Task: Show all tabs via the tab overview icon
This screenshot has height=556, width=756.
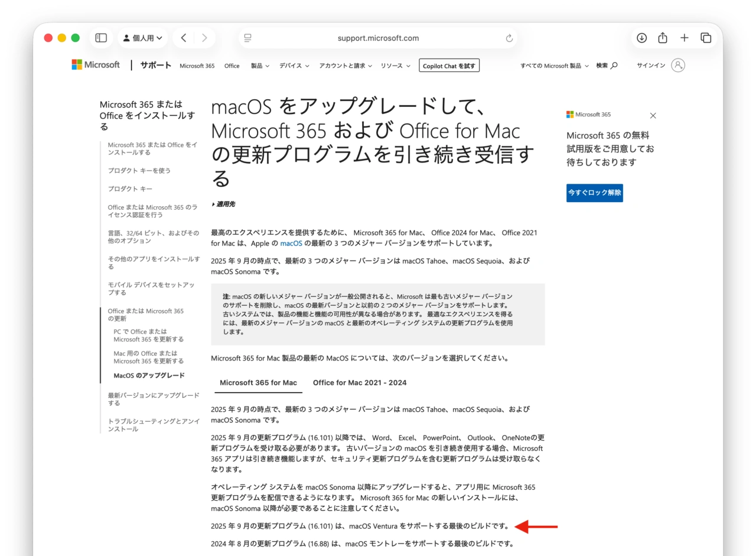Action: pos(706,37)
